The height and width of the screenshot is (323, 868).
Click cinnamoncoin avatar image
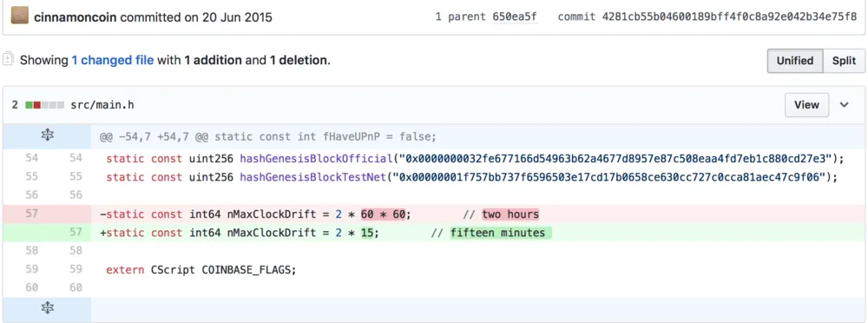point(20,16)
